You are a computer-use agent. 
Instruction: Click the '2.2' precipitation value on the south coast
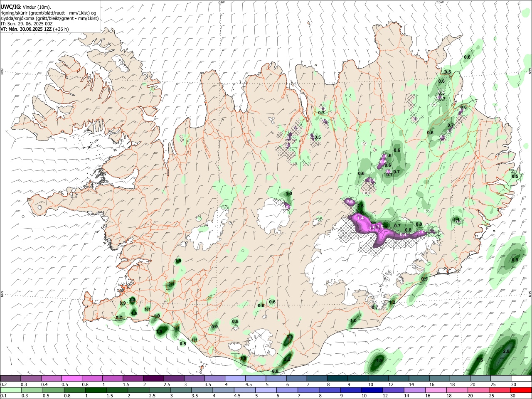pos(287,359)
